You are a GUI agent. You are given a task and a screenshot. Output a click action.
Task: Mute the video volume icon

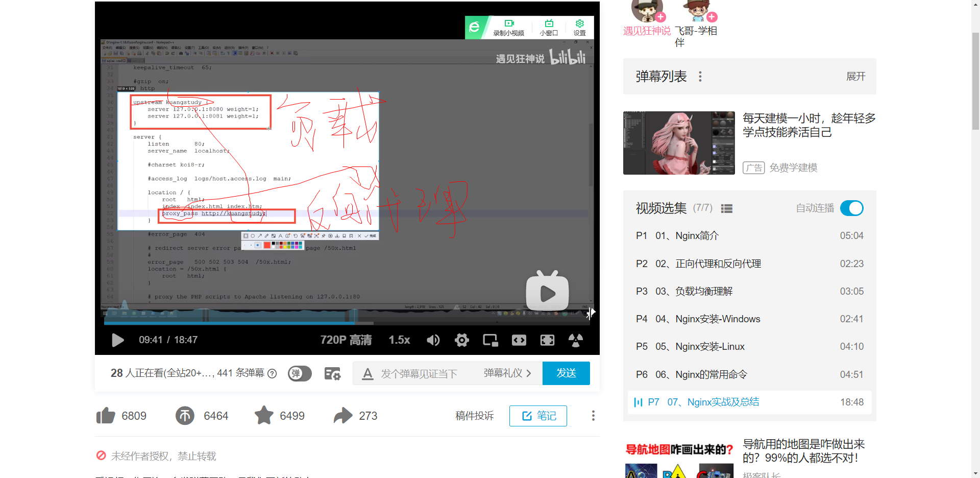coord(433,340)
